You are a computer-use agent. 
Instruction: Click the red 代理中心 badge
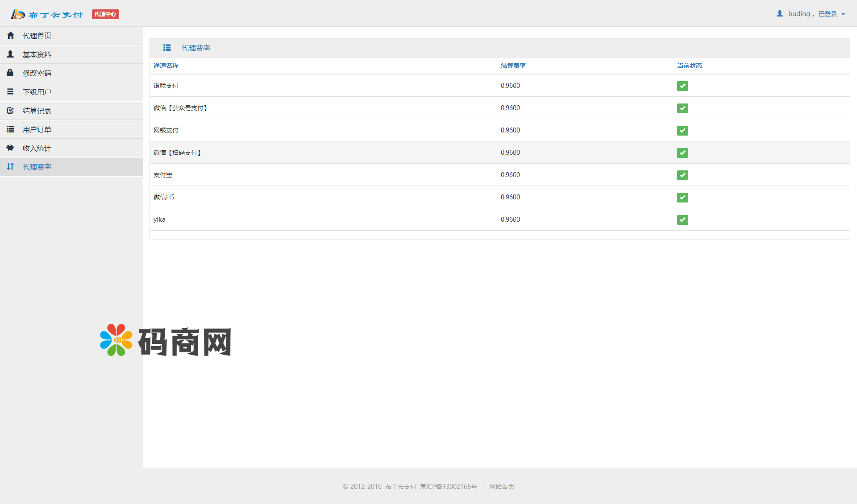tap(105, 14)
